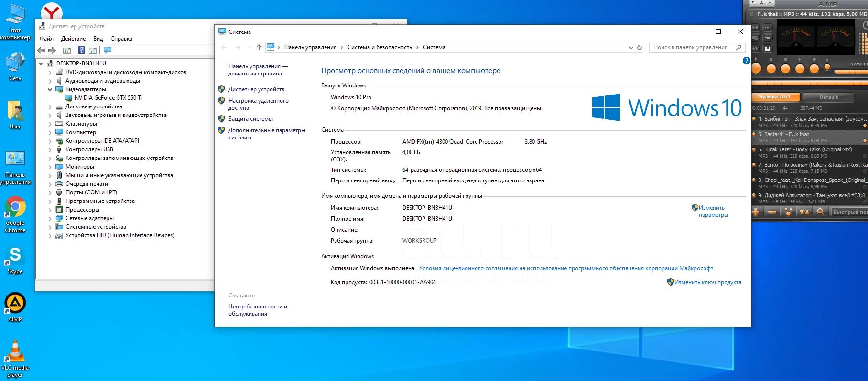Click blue Help question-mark icon in Device Manager toolbar
The image size is (868, 381).
(x=81, y=50)
